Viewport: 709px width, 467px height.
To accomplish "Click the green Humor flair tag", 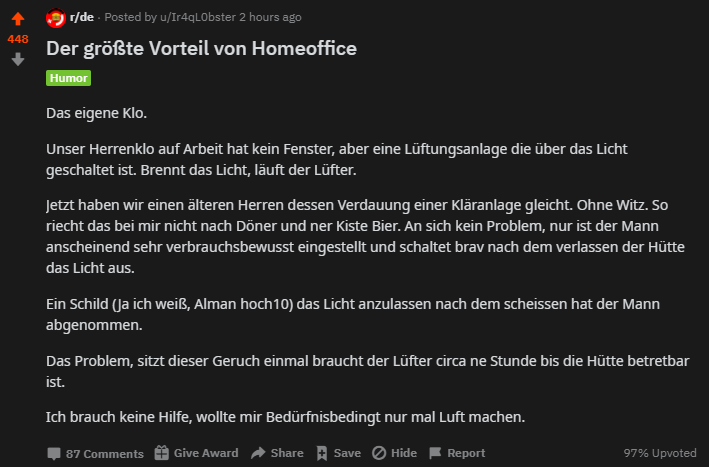I will click(x=68, y=77).
